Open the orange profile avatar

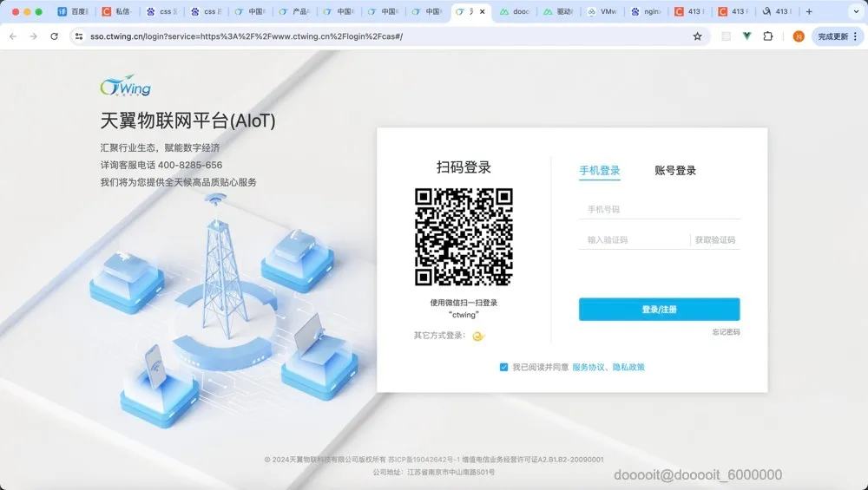pyautogui.click(x=799, y=36)
